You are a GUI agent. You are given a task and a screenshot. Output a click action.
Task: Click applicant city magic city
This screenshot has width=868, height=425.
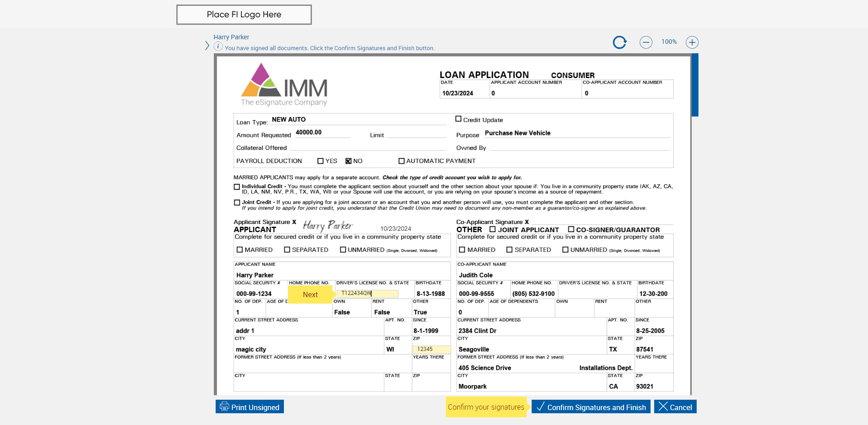click(x=251, y=350)
